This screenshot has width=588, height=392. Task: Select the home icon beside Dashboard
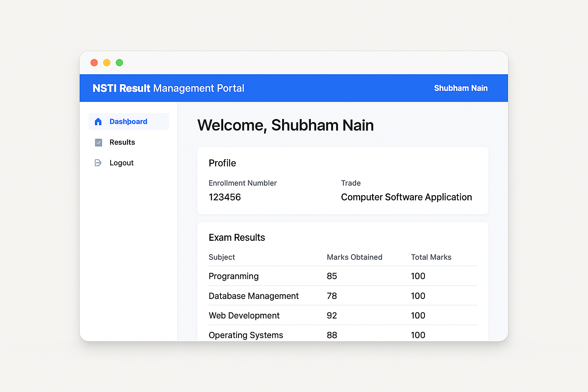[98, 121]
